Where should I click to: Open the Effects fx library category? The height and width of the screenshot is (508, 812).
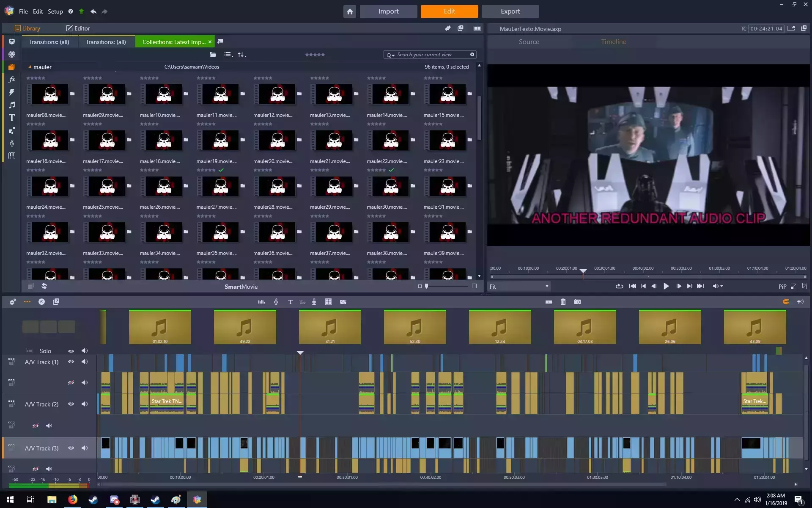[x=12, y=79]
